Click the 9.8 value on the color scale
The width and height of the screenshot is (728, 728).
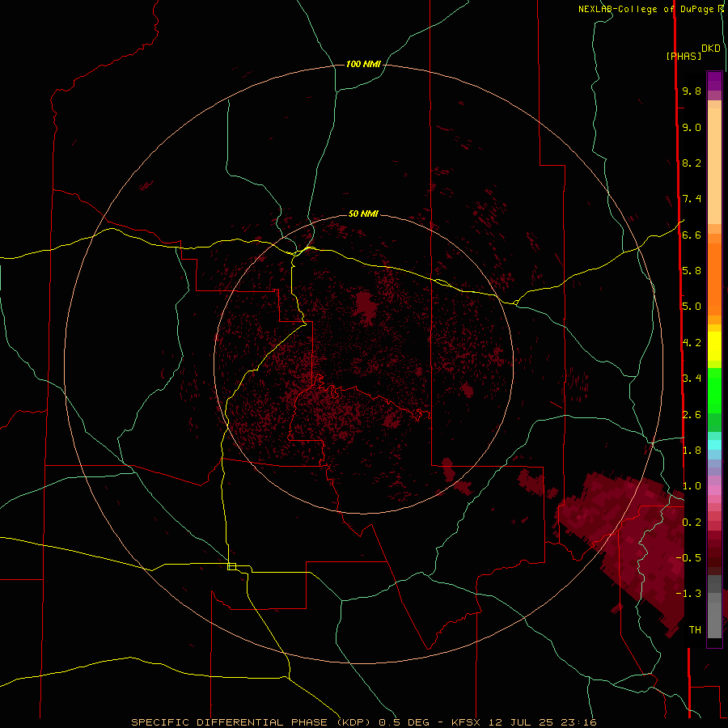[x=692, y=91]
